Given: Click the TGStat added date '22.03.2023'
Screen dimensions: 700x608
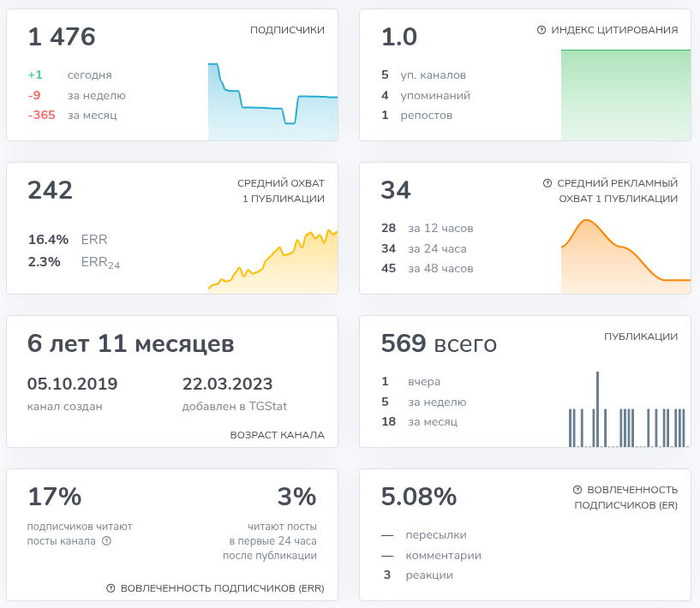Looking at the screenshot, I should (x=228, y=384).
